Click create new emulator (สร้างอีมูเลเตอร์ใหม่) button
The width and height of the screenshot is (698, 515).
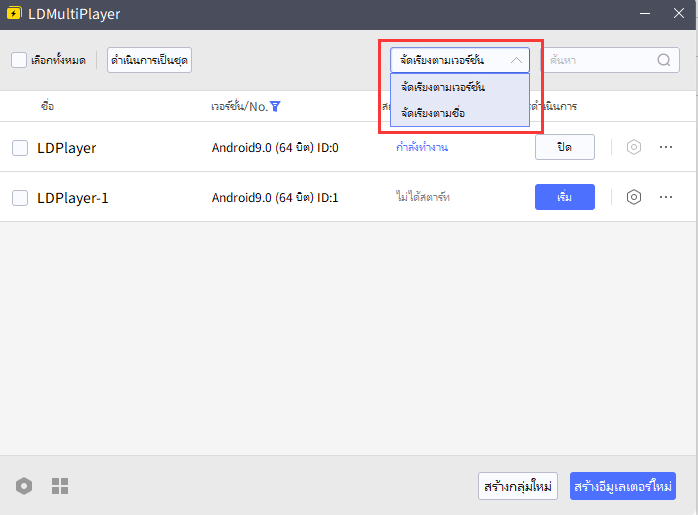[623, 486]
